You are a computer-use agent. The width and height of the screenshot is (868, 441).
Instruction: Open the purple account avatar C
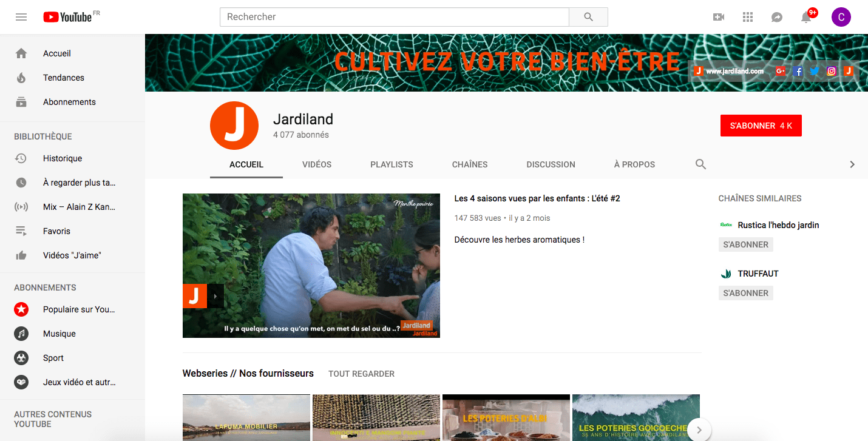click(x=841, y=17)
